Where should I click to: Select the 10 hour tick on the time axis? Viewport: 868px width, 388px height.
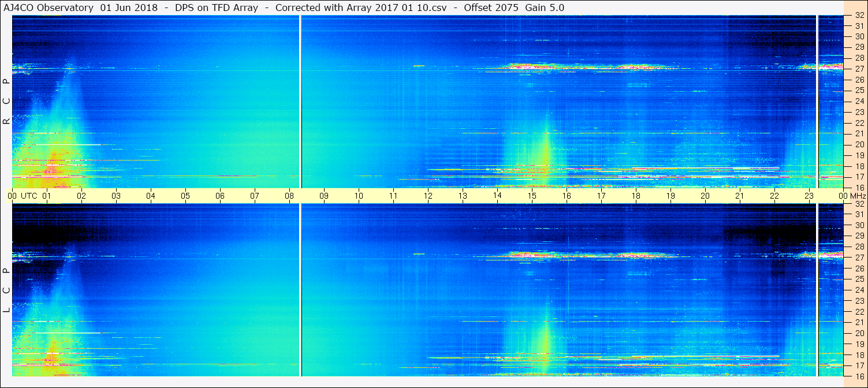pyautogui.click(x=359, y=196)
